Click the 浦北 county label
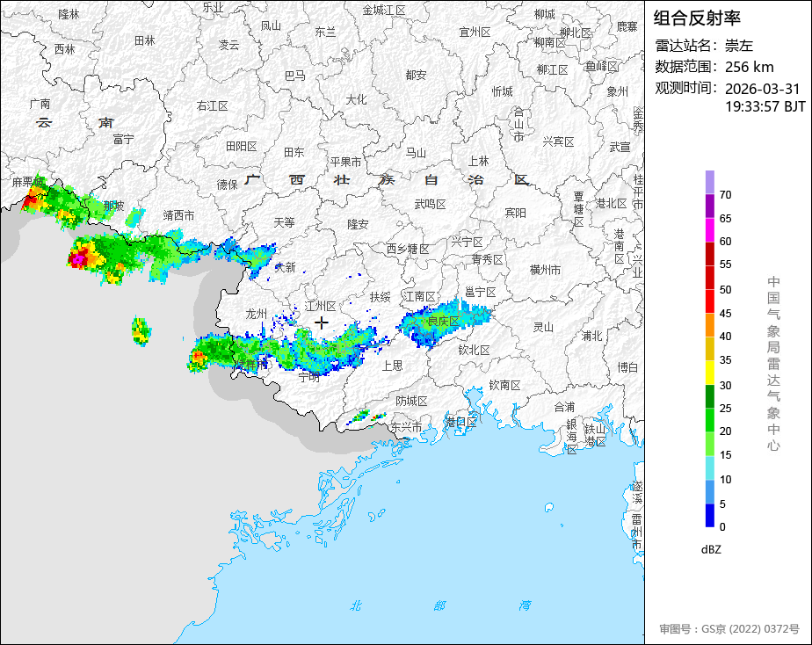 (592, 336)
